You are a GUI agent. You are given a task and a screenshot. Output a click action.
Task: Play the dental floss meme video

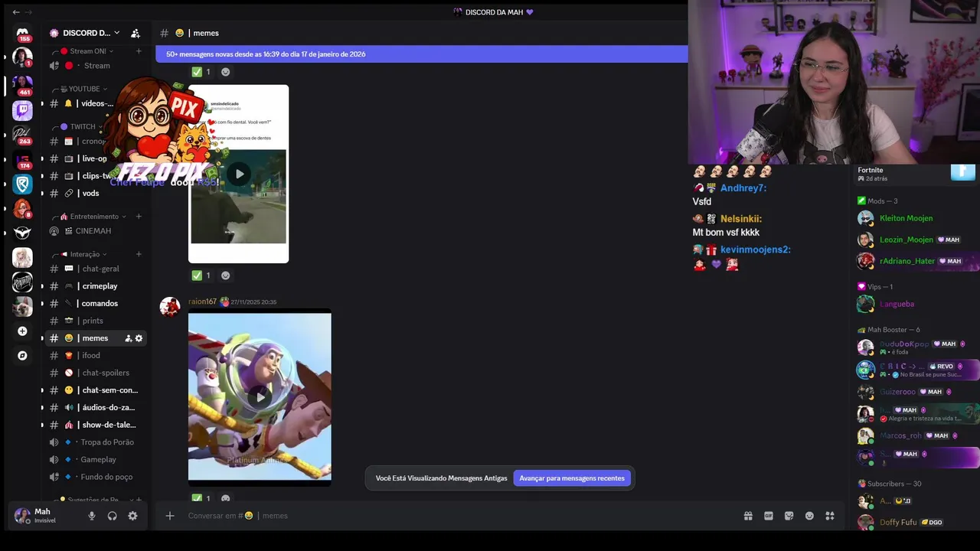(x=239, y=174)
